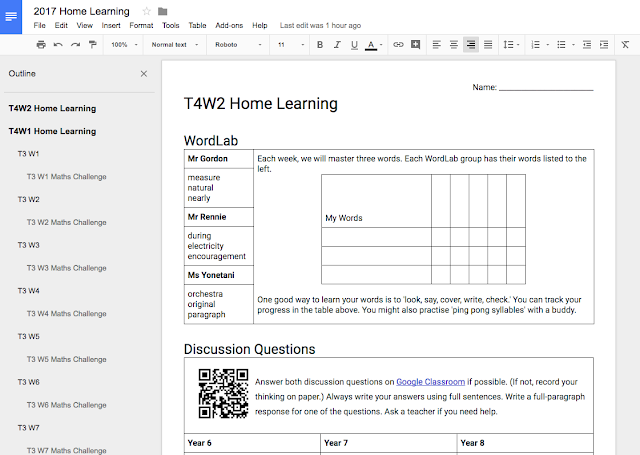This screenshot has width=640, height=455.
Task: Open the Insert menu
Action: 111,25
